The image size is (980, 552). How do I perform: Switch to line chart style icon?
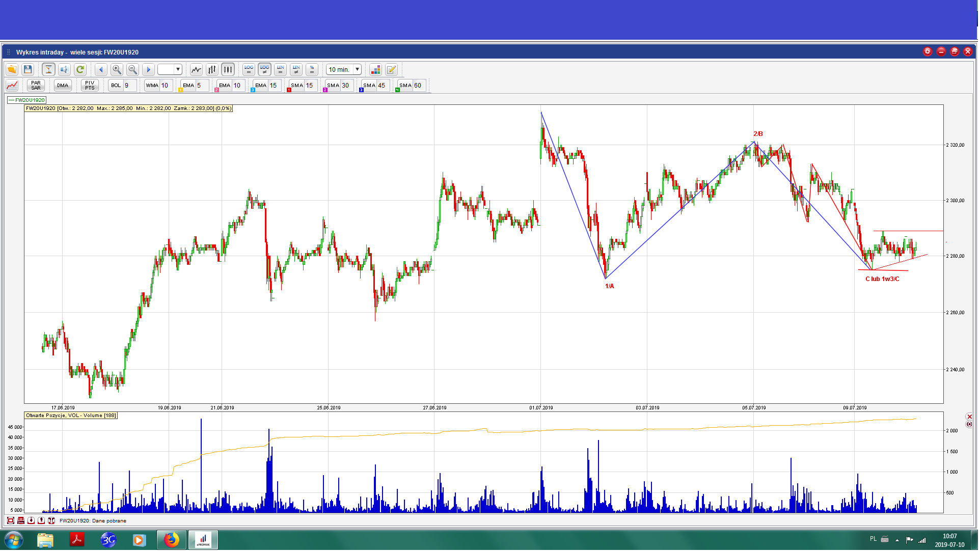click(x=196, y=70)
